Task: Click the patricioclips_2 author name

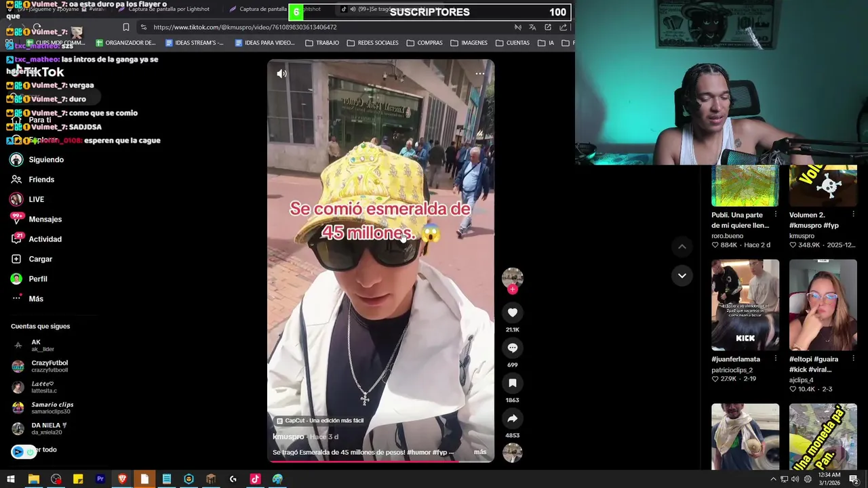Action: 732,370
